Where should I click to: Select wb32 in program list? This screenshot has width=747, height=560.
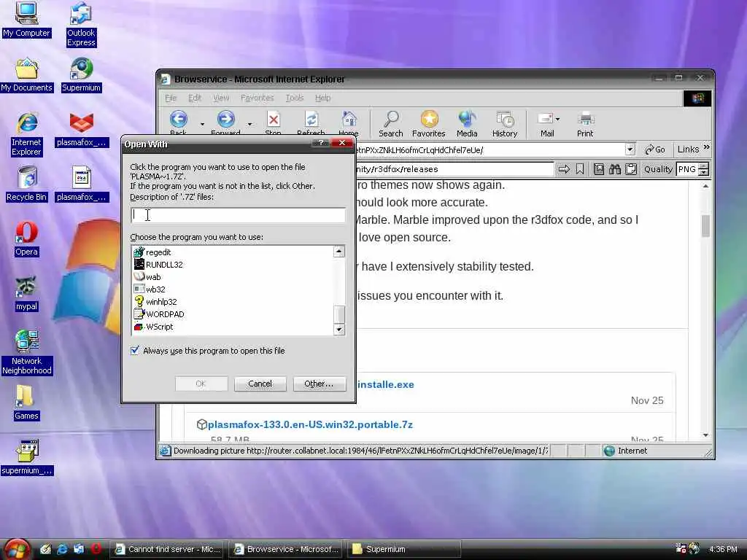[x=155, y=289]
